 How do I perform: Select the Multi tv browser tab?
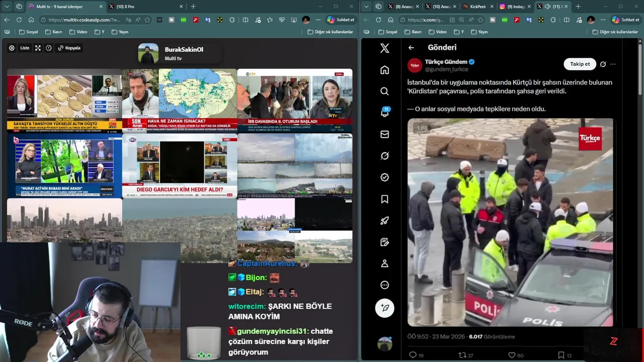pos(65,7)
